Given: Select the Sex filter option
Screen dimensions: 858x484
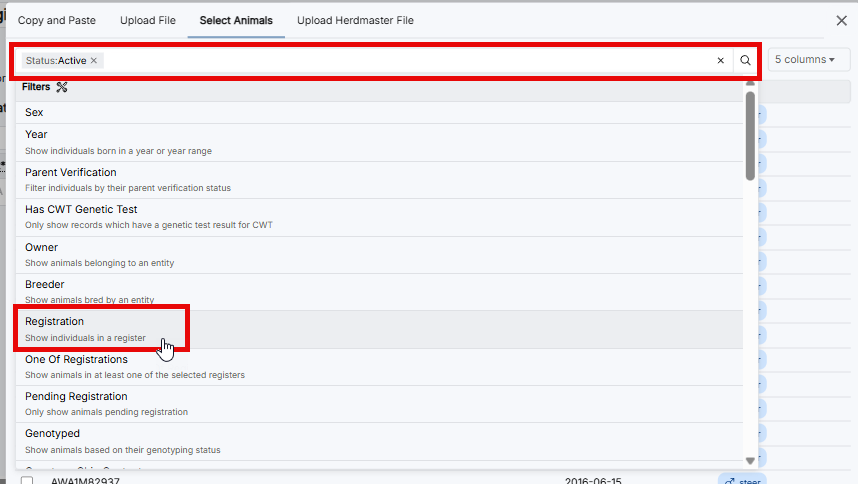Looking at the screenshot, I should click(x=35, y=113).
